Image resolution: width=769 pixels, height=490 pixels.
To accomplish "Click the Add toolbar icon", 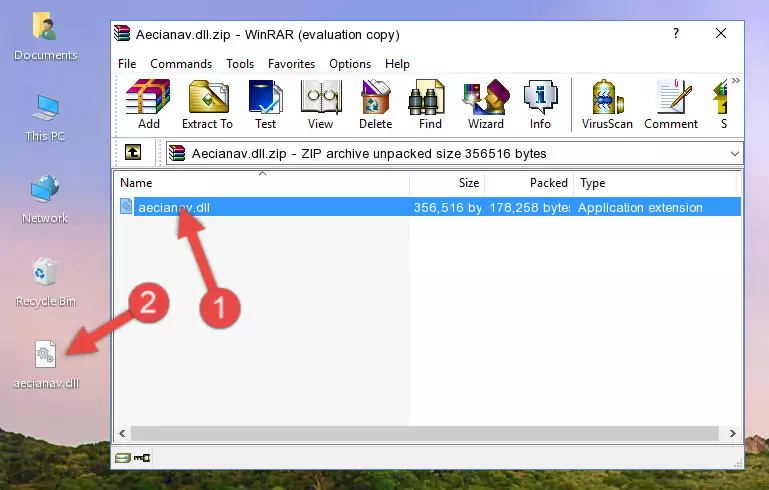I will (x=148, y=104).
